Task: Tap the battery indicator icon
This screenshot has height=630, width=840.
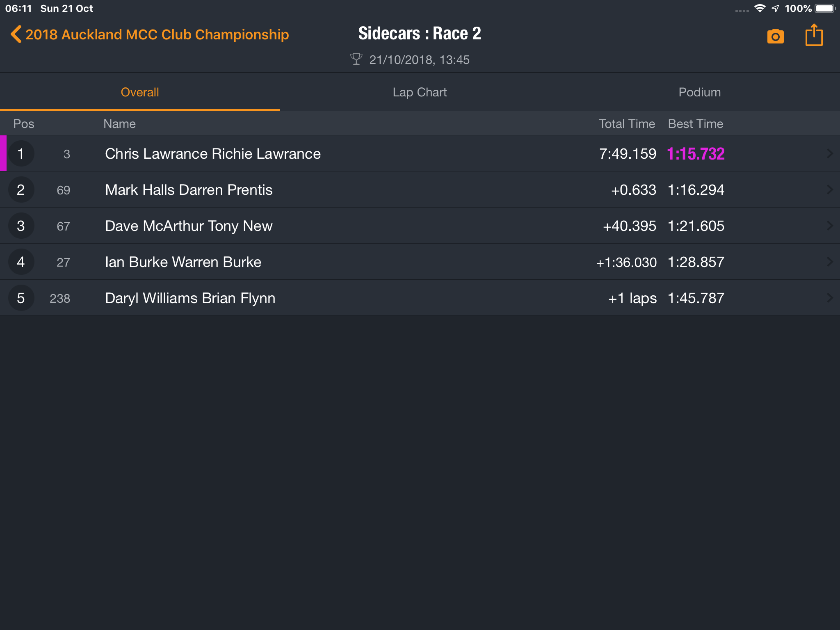Action: pyautogui.click(x=825, y=9)
